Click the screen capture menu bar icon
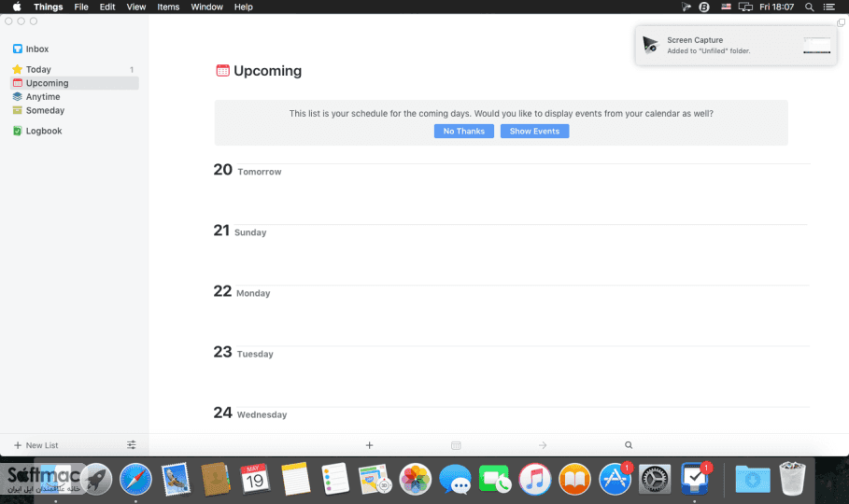 tap(686, 7)
